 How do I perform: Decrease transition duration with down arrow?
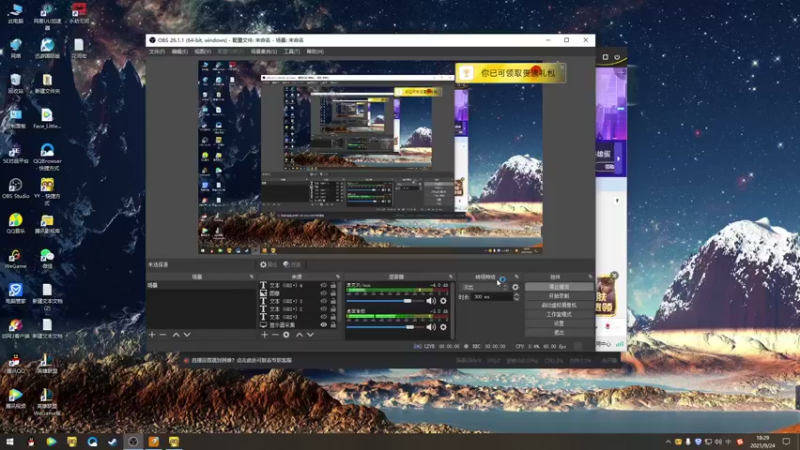[x=516, y=298]
